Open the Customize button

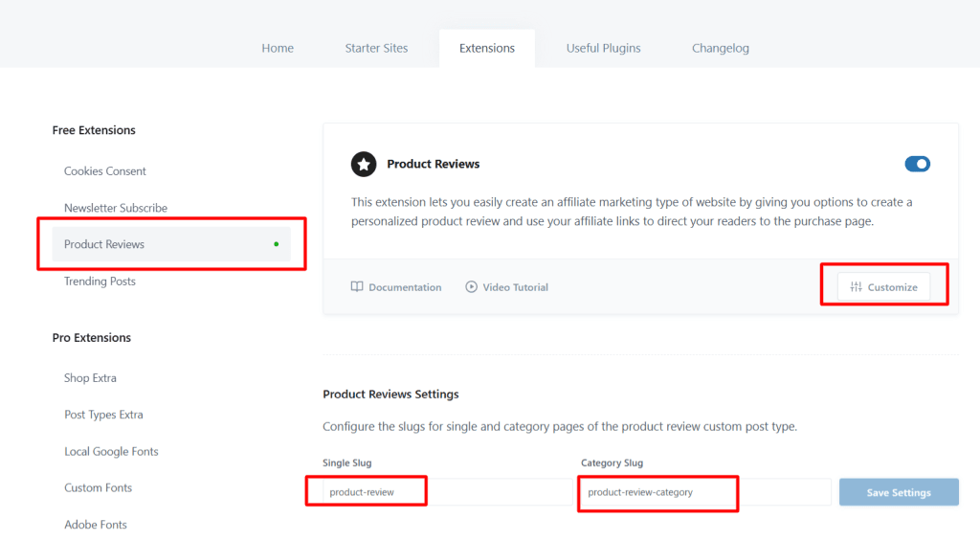pos(883,287)
